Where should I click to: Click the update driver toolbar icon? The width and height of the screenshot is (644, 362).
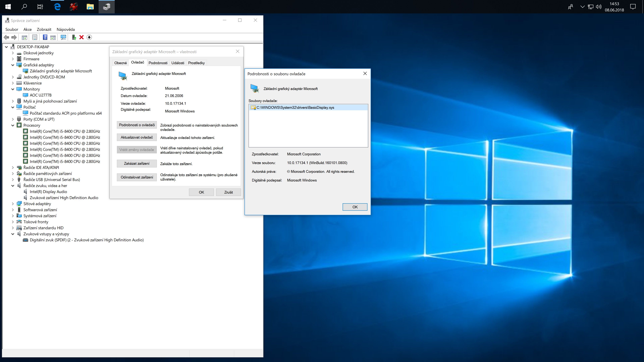[74, 37]
